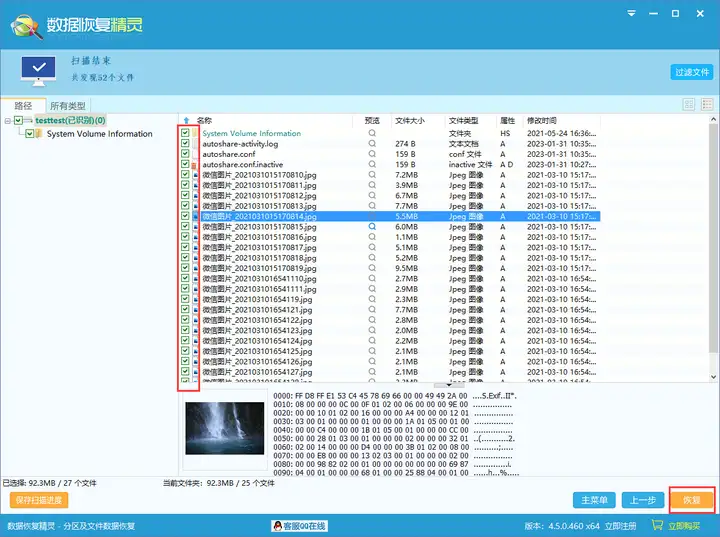Click preview magnifier for System Volume Information row
This screenshot has height=537, width=720.
pos(372,133)
